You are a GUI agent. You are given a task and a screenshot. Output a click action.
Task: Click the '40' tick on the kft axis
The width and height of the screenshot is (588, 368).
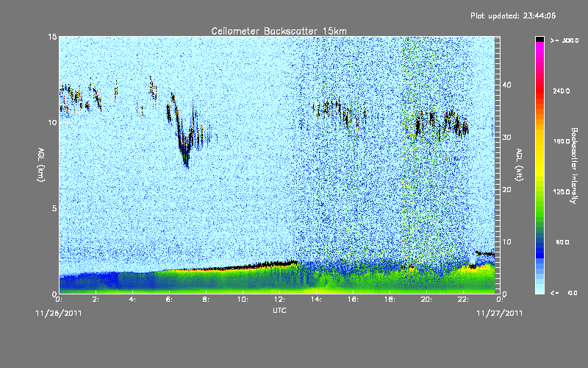click(506, 85)
